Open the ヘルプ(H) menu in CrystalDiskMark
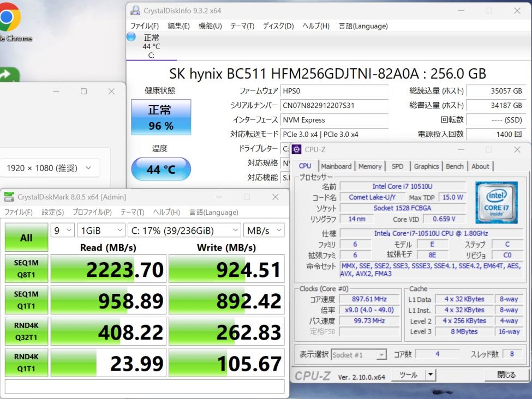Image resolution: width=532 pixels, height=399 pixels. pyautogui.click(x=166, y=212)
